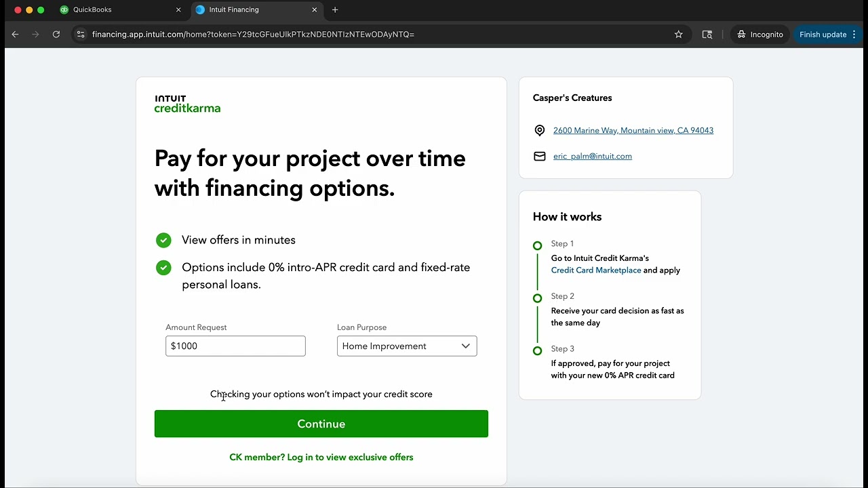
Task: Click the Amount Request label
Action: coord(196,327)
